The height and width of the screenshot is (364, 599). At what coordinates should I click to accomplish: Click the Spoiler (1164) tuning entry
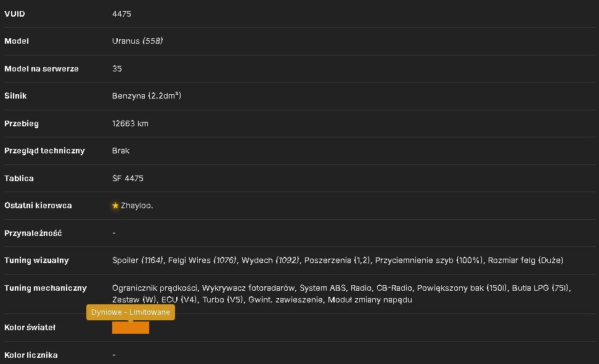click(x=138, y=260)
